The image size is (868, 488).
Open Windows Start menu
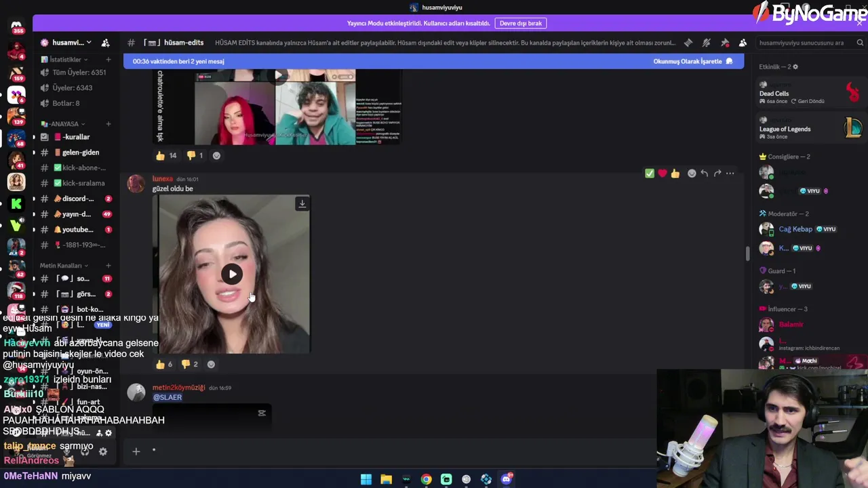(366, 479)
